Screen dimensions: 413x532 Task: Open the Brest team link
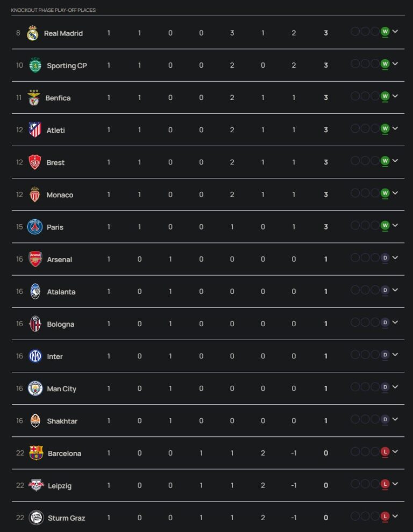[55, 163]
